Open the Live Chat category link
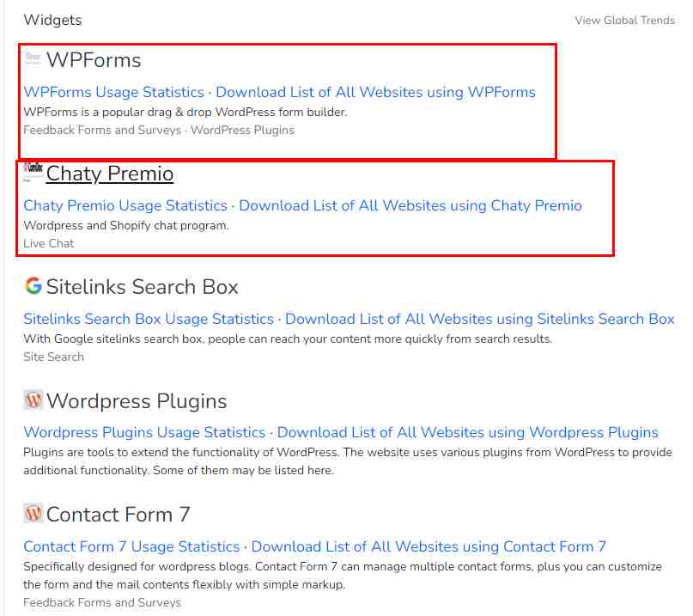Viewport: 693px width, 616px height. click(49, 243)
